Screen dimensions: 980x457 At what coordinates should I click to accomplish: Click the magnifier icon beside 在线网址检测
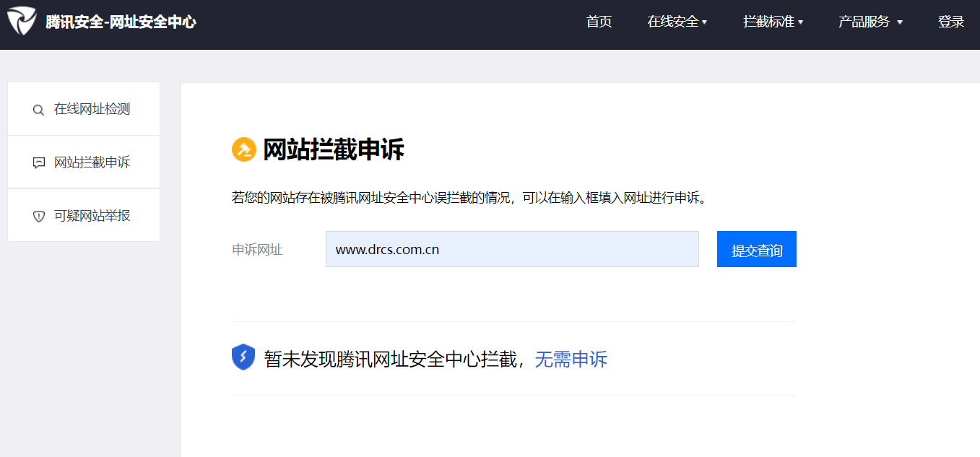click(x=39, y=110)
